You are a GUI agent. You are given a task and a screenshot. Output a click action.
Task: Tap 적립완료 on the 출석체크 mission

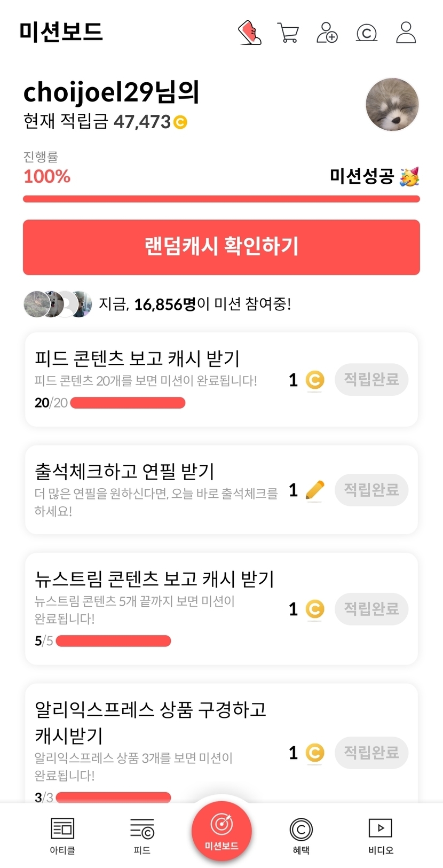click(371, 490)
